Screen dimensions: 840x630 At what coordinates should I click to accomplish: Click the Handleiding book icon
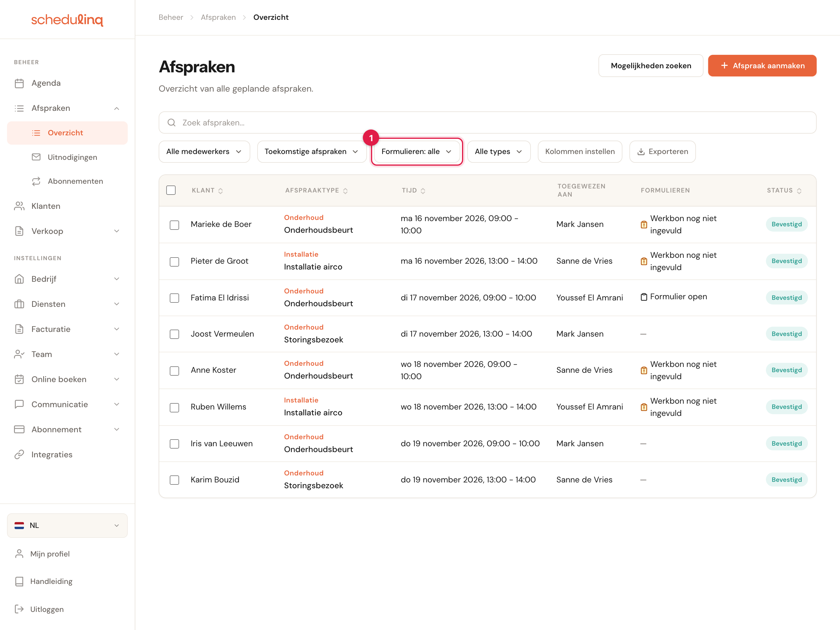[x=19, y=581]
